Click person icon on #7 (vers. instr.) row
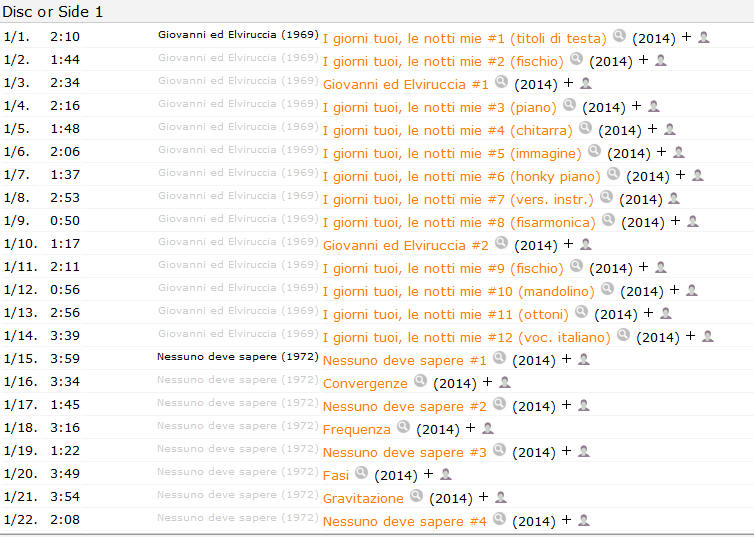The image size is (754, 537). tap(674, 198)
